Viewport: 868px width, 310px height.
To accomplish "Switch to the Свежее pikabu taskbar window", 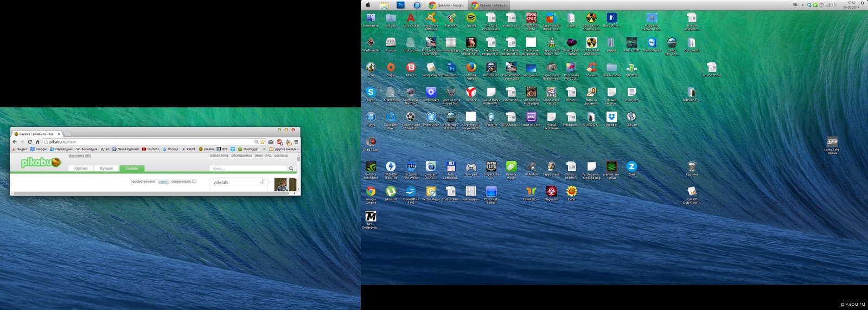I will click(x=489, y=5).
